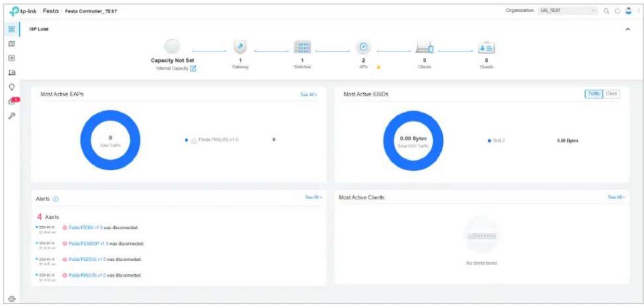Click the 0.00 Bytes value beside Test 2
The width and height of the screenshot is (644, 305).
coord(567,141)
